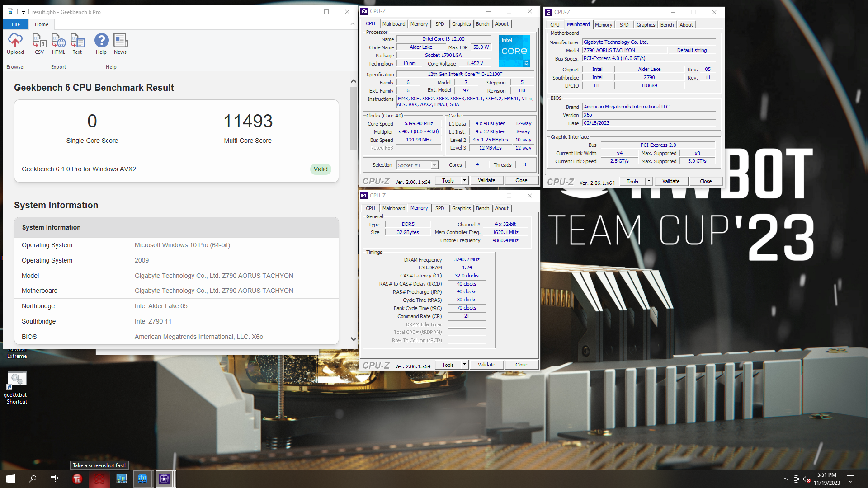Open Tools dropdown arrow in CPU-Z CPU window
Image resolution: width=868 pixels, height=488 pixels.
click(x=464, y=180)
